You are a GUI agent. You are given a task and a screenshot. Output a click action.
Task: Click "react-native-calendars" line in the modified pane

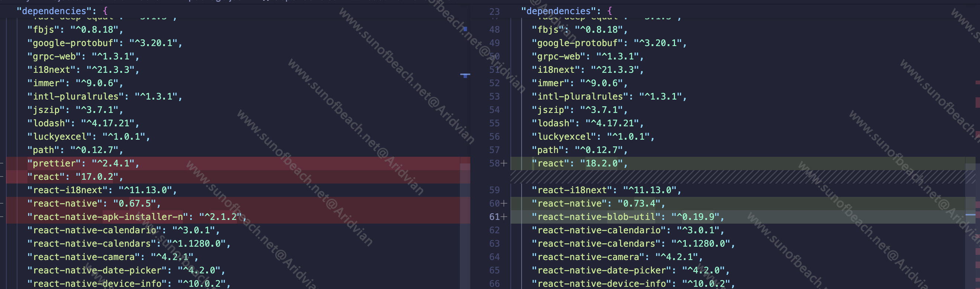pyautogui.click(x=633, y=244)
